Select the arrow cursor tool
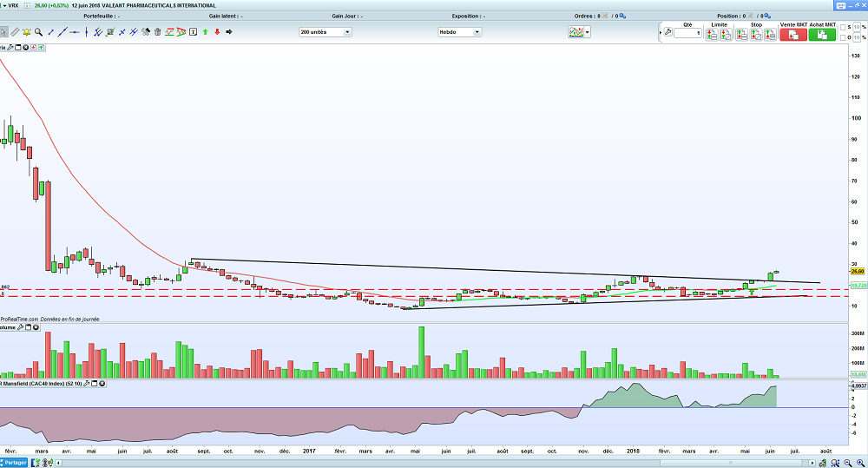The width and height of the screenshot is (868, 468). pos(3,32)
